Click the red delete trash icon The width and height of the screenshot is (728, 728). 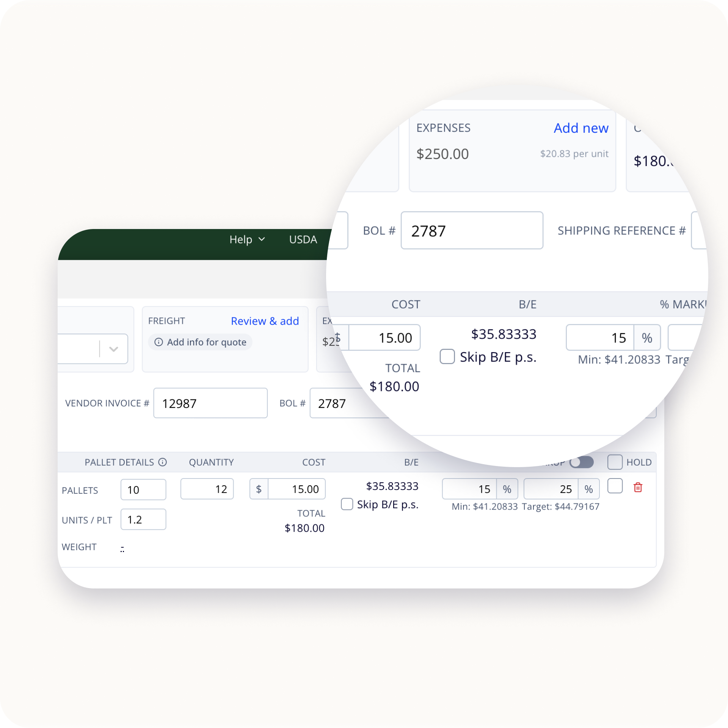[x=637, y=488]
